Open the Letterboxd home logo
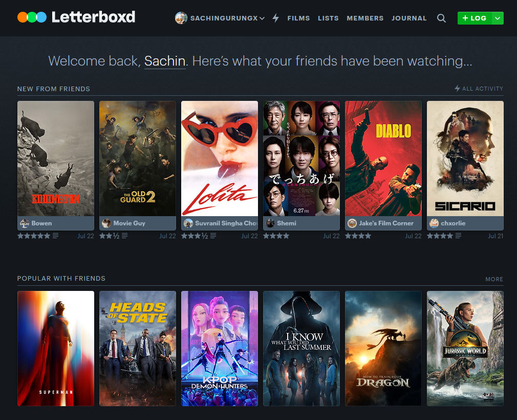 (76, 17)
